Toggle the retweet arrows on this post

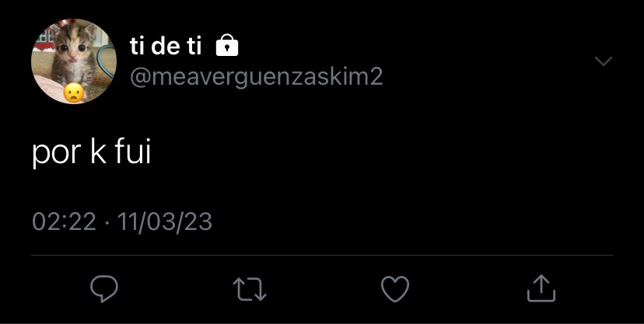point(250,289)
